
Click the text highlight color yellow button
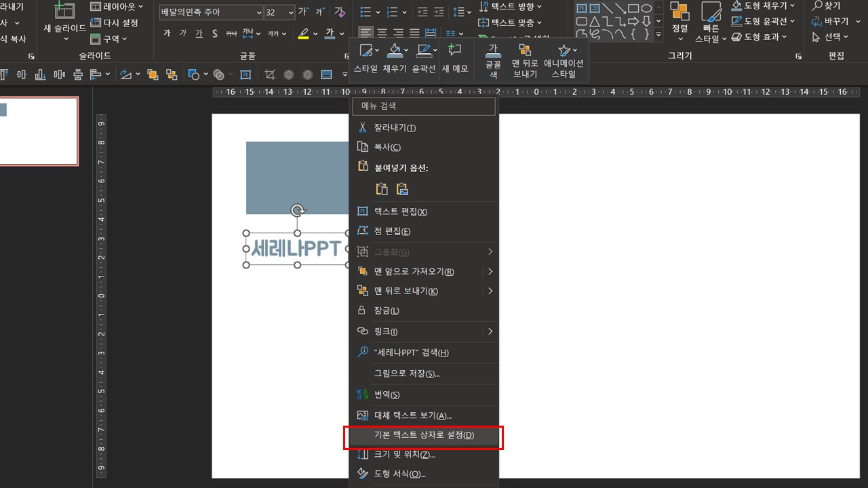coord(303,33)
